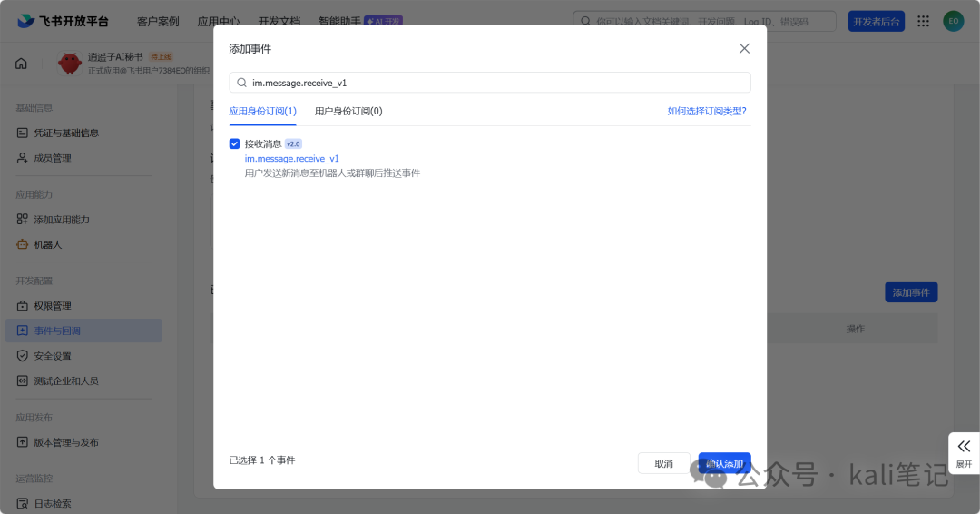Screen dimensions: 980x514
Task: Click 测试企业和人员 sidebar icon
Action: point(23,381)
